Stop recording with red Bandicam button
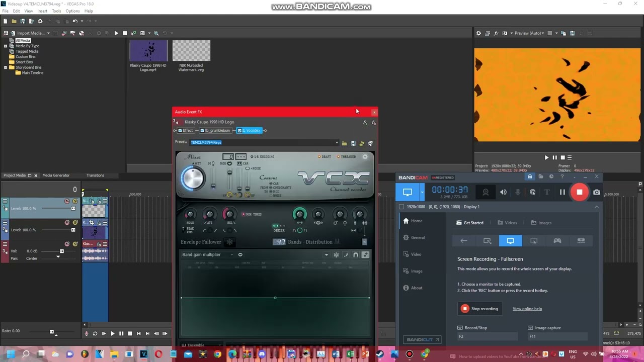 click(579, 192)
